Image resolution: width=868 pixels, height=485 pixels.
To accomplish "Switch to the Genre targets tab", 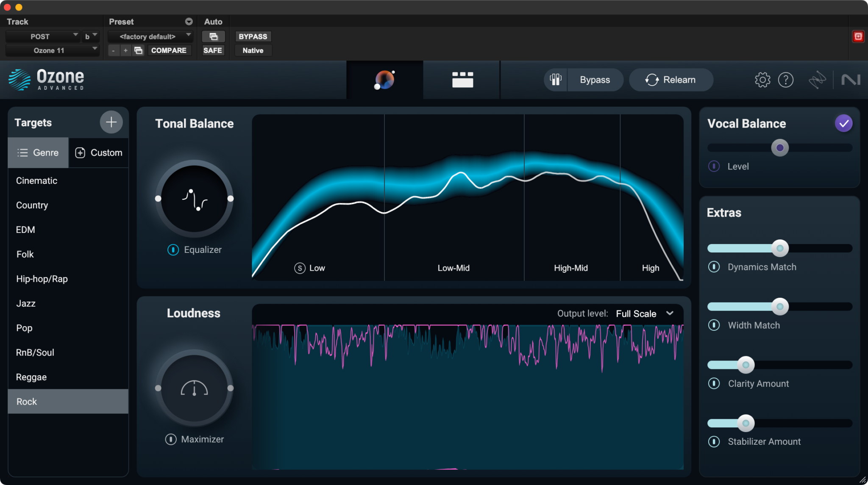I will 38,152.
